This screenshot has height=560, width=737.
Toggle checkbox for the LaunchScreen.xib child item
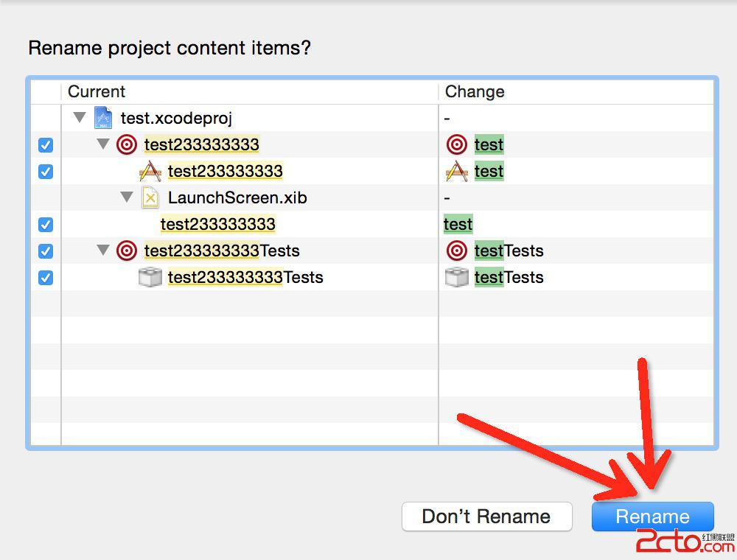46,225
